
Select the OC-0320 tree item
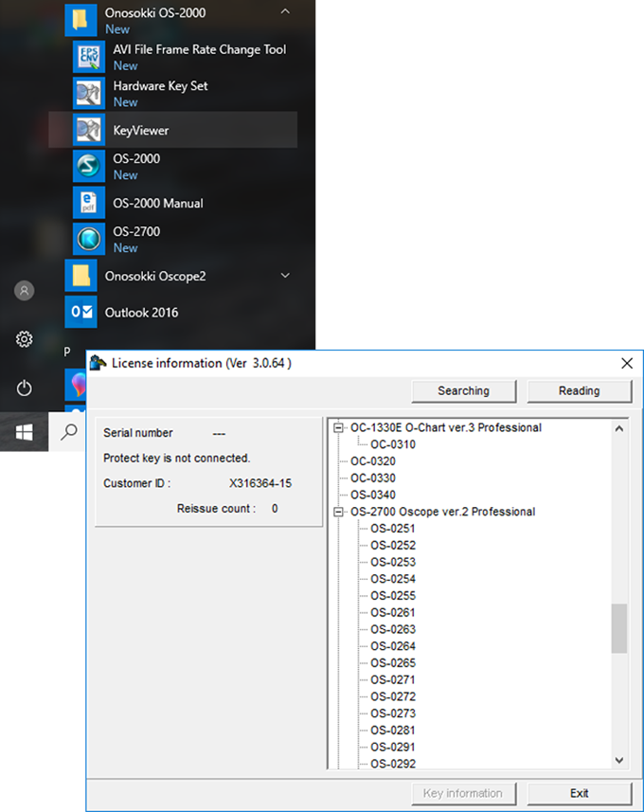(x=373, y=461)
